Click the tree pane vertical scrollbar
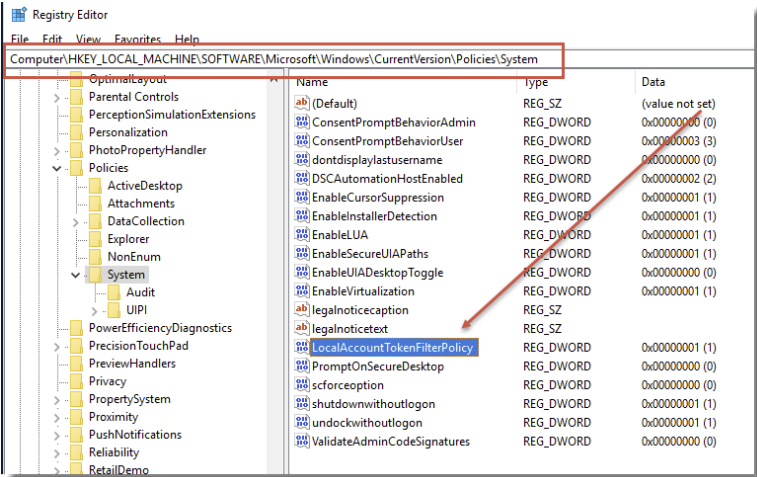 coord(274,273)
